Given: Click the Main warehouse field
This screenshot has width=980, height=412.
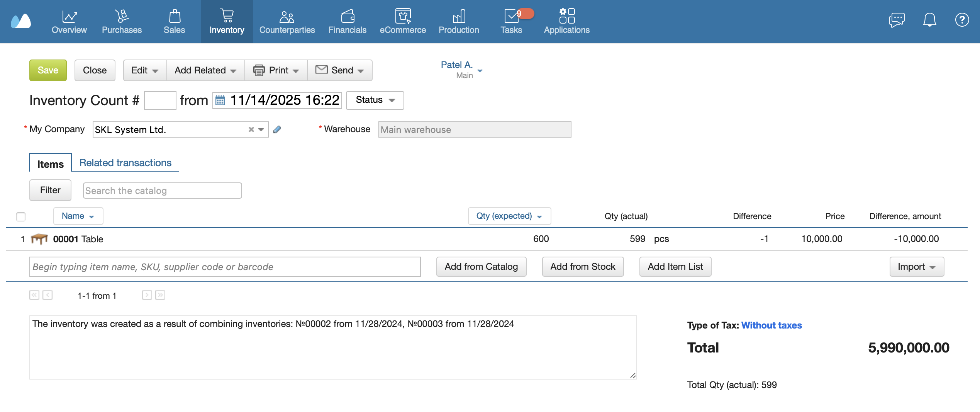Looking at the screenshot, I should (475, 129).
